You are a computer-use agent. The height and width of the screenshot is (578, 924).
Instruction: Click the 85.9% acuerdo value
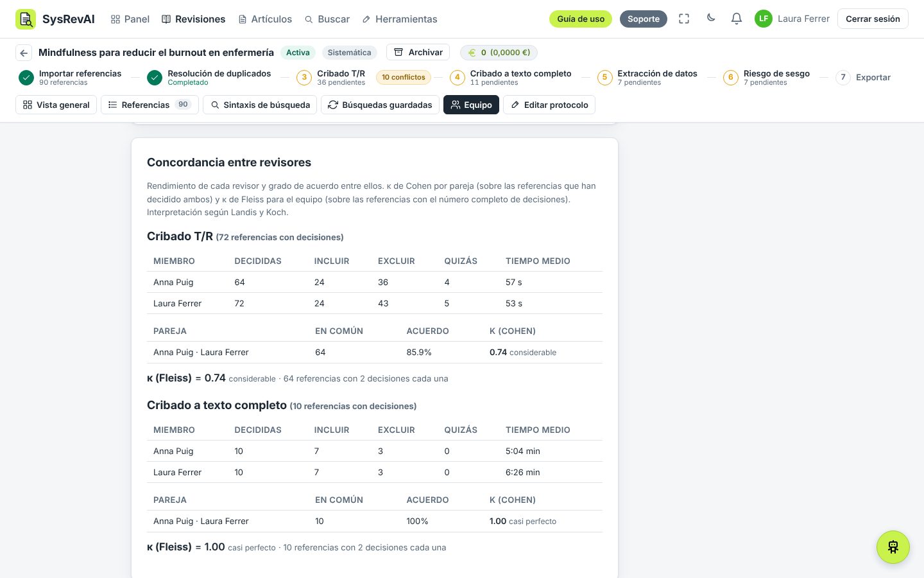click(419, 353)
